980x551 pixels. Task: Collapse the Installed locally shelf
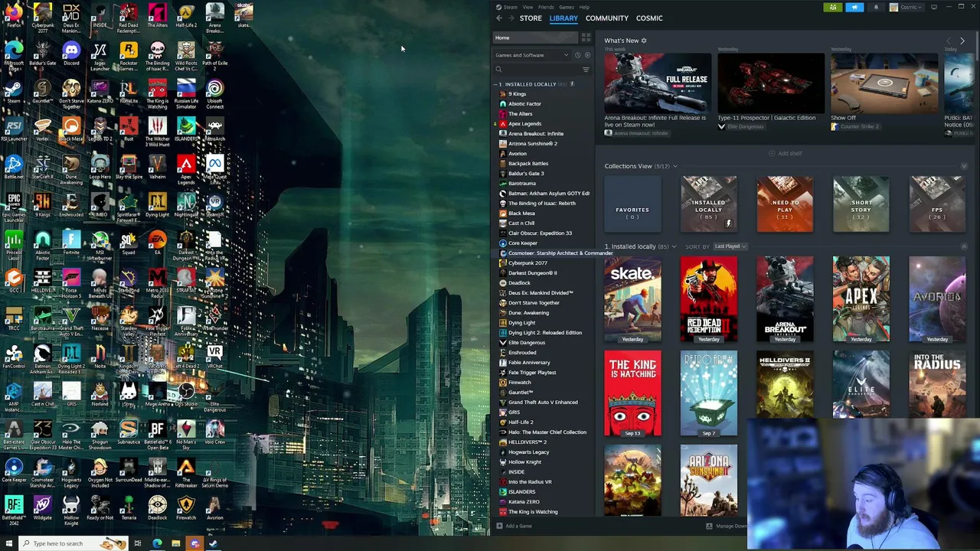pos(964,246)
